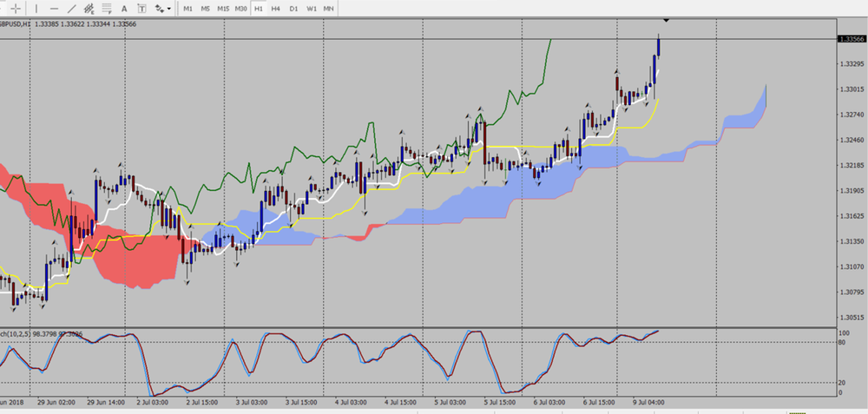The width and height of the screenshot is (868, 414).
Task: Click stochastic level 80 scale label
Action: (x=843, y=342)
